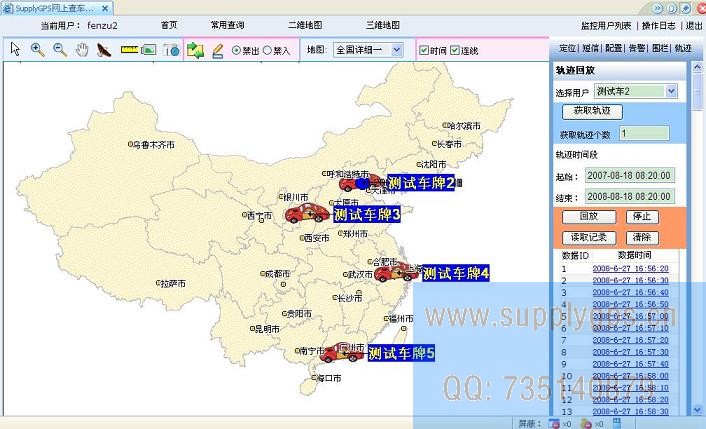The width and height of the screenshot is (706, 429).
Task: Activate the zoom out magnifier tool
Action: 60,49
